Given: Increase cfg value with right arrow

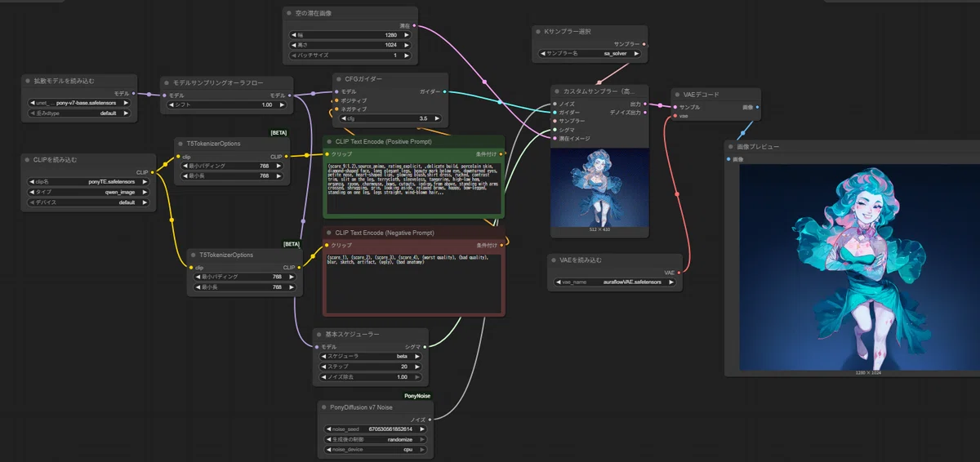Looking at the screenshot, I should pyautogui.click(x=436, y=118).
